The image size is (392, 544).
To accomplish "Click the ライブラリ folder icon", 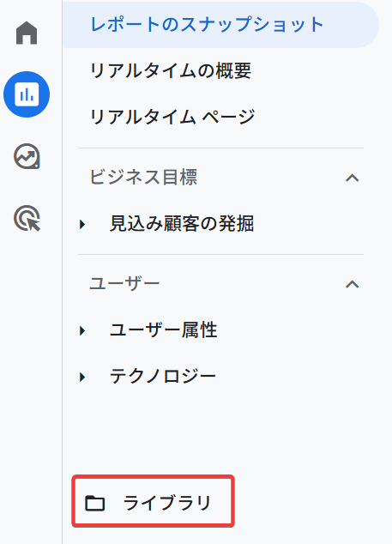I will pyautogui.click(x=94, y=503).
